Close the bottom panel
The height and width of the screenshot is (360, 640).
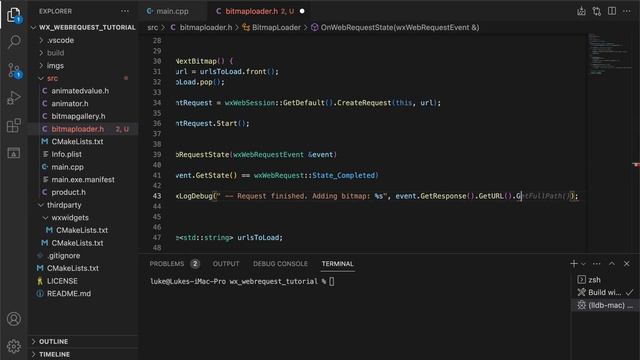click(627, 264)
